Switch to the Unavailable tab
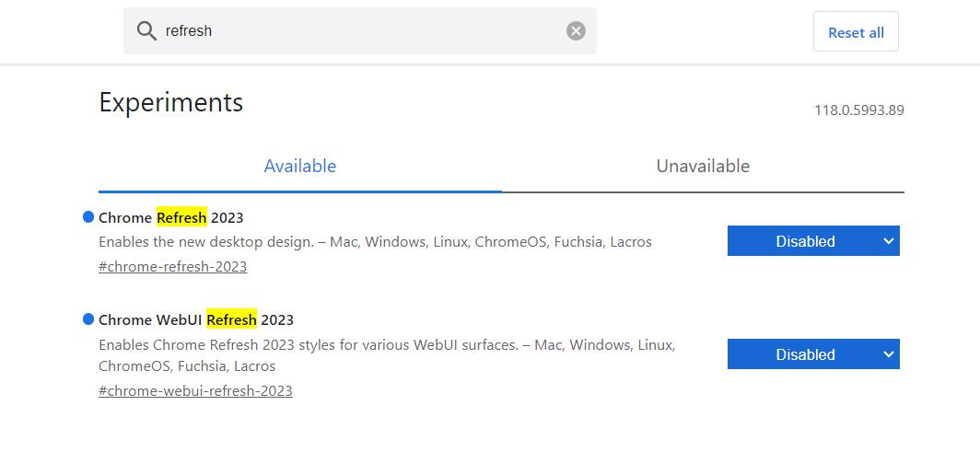 pos(703,166)
